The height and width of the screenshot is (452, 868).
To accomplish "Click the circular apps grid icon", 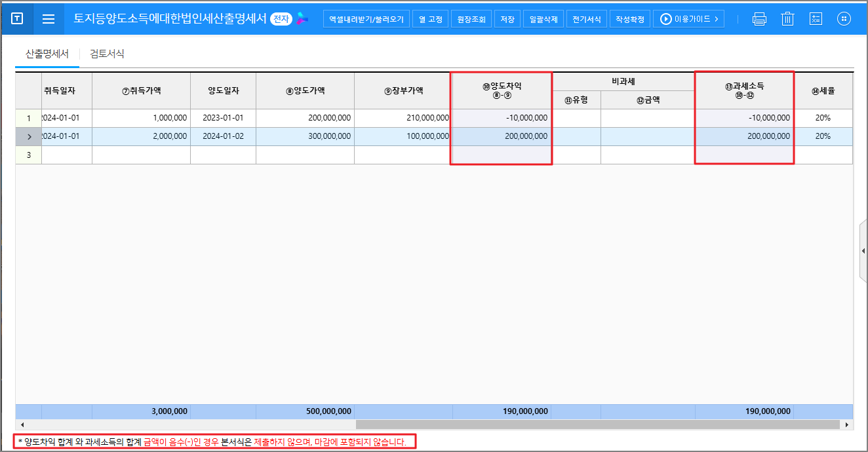I will pos(844,18).
